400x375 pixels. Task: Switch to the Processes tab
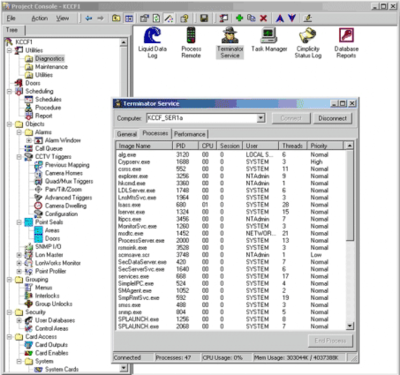tap(155, 133)
